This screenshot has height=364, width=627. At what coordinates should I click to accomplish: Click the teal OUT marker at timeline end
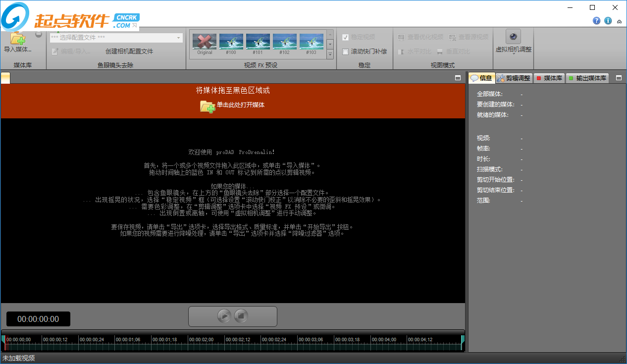click(x=463, y=343)
